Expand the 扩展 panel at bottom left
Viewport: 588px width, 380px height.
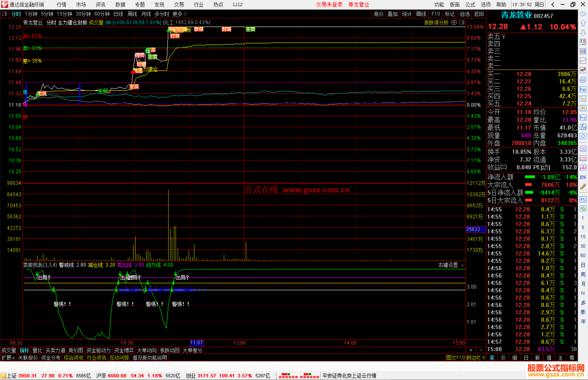pos(8,358)
